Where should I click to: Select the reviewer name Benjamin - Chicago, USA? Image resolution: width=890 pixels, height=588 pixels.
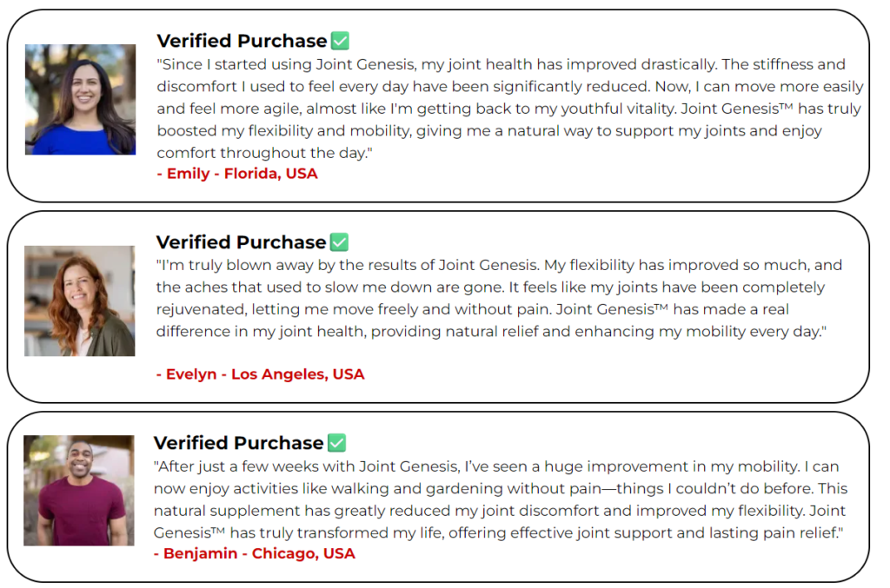tap(254, 553)
